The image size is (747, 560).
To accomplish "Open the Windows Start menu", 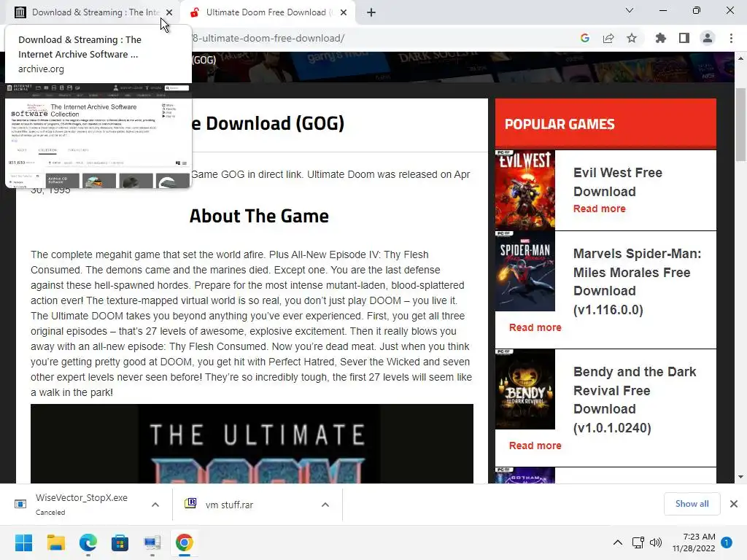I will [x=24, y=542].
